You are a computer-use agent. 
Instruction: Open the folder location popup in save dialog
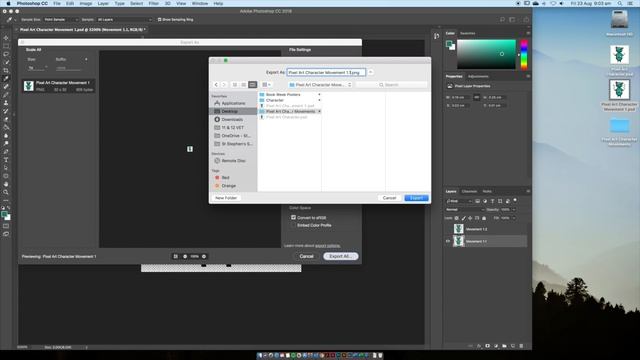point(320,84)
